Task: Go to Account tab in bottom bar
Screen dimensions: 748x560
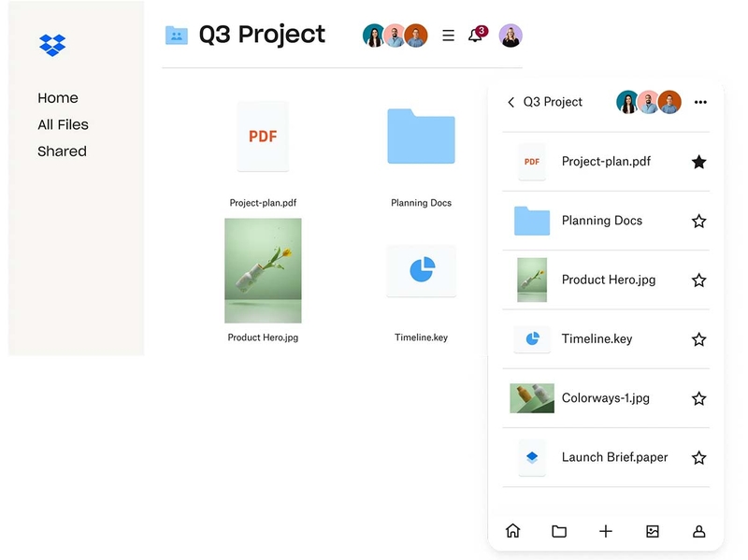Action: tap(698, 531)
